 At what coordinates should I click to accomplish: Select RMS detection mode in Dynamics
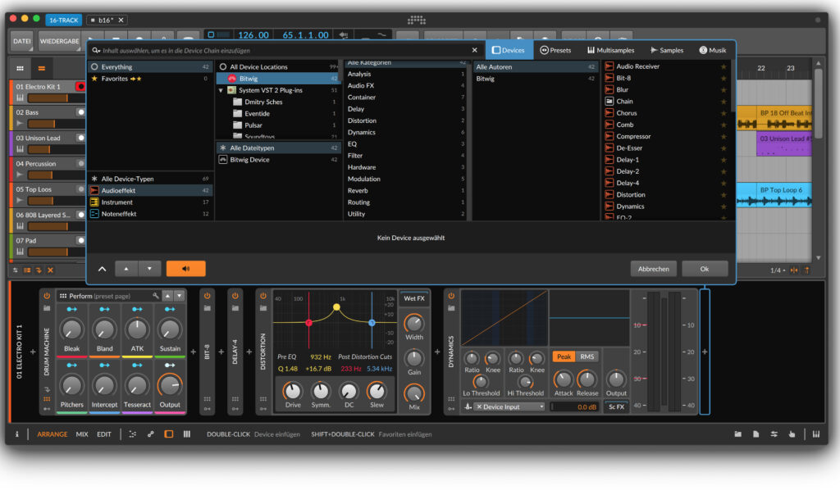(x=587, y=356)
